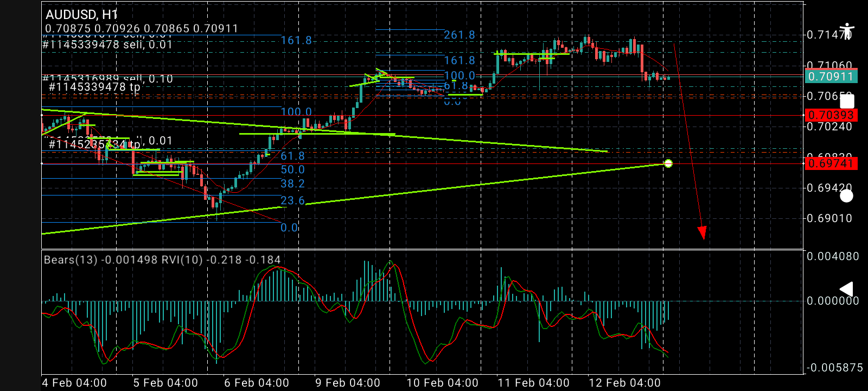This screenshot has height=391, width=868.
Task: Click the Fibonacci 23.6 level label
Action: 292,201
